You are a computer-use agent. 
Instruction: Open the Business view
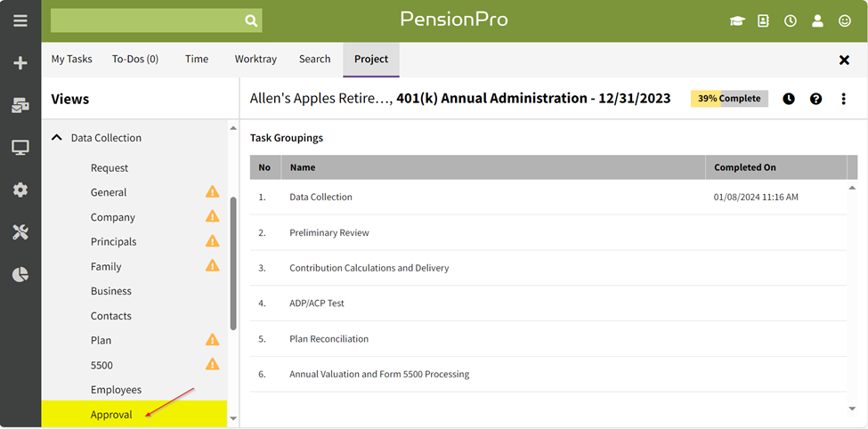pos(111,291)
